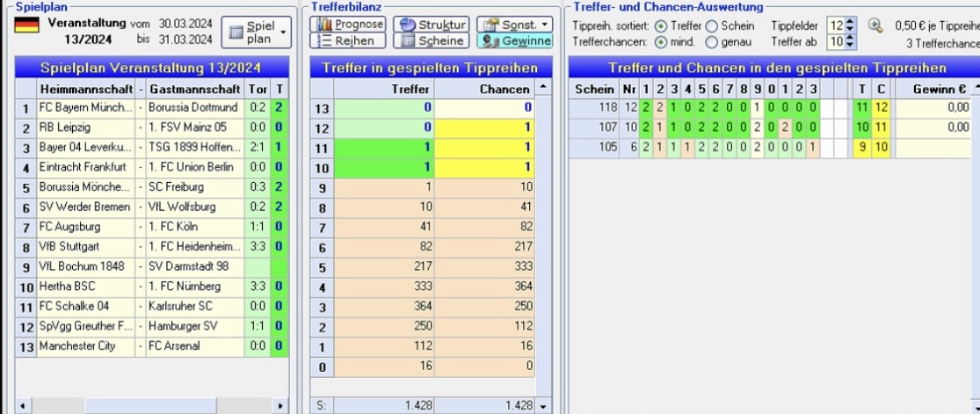The height and width of the screenshot is (414, 980).
Task: Show the Scheine view
Action: tap(432, 40)
